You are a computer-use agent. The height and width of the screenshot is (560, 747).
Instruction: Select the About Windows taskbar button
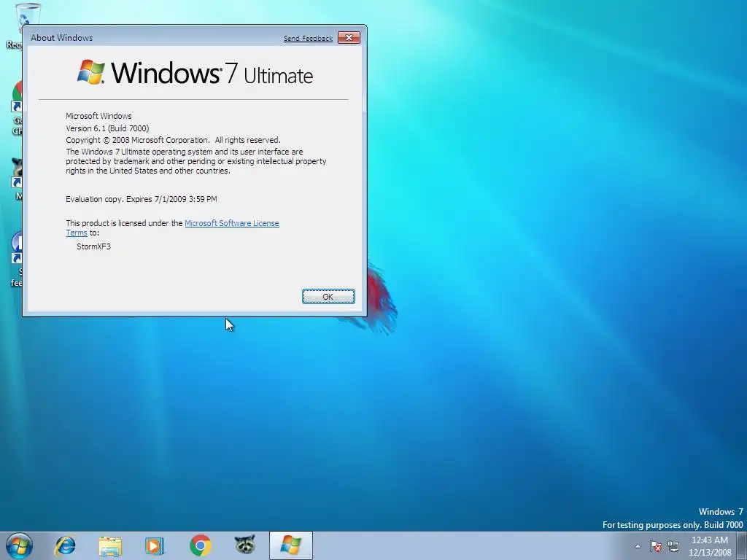(290, 545)
